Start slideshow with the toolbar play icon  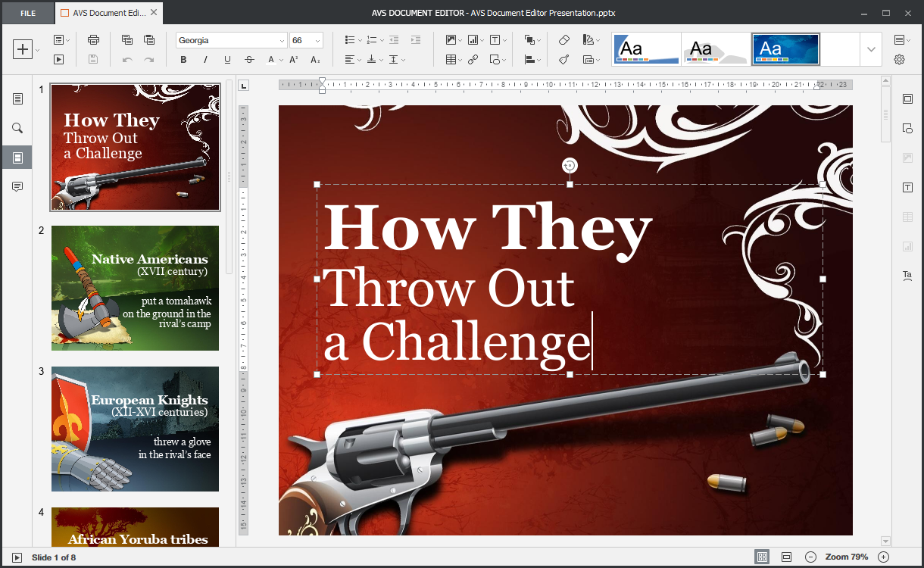pos(58,60)
